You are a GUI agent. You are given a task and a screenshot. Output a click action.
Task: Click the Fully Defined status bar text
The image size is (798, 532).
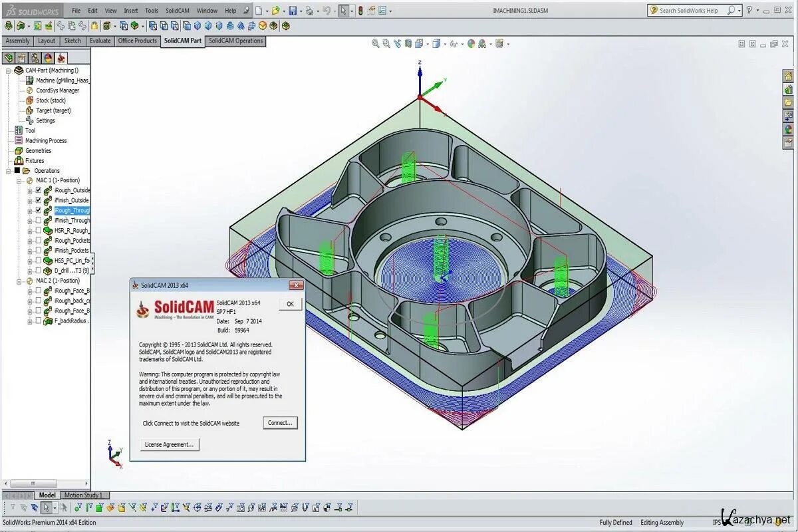[616, 523]
